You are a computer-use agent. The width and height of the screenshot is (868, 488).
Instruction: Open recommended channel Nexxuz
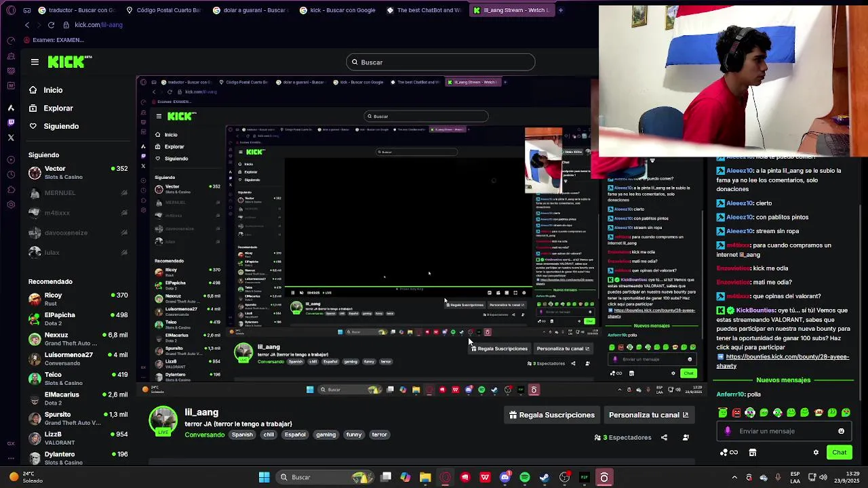coord(78,339)
